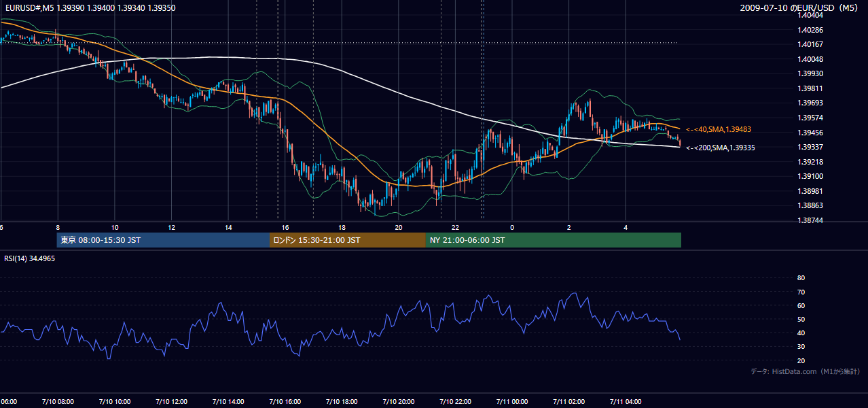Click RSI scale level 20
This screenshot has height=408, width=868.
tap(801, 360)
